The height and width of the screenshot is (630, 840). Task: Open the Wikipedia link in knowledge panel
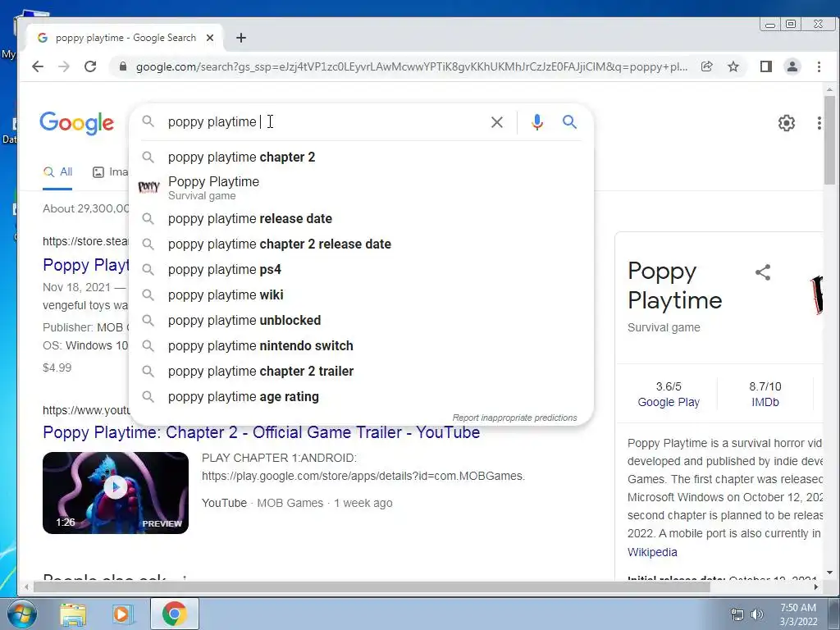[652, 552]
